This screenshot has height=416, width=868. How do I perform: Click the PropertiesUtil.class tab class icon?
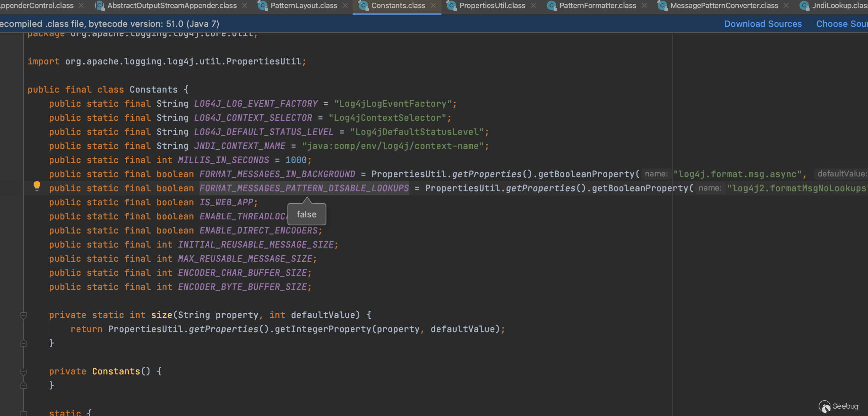(451, 6)
